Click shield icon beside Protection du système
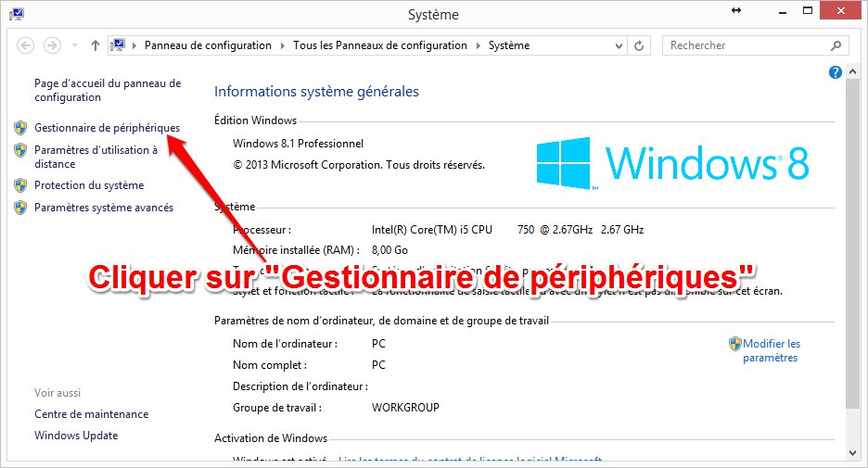868x468 pixels. (x=20, y=185)
